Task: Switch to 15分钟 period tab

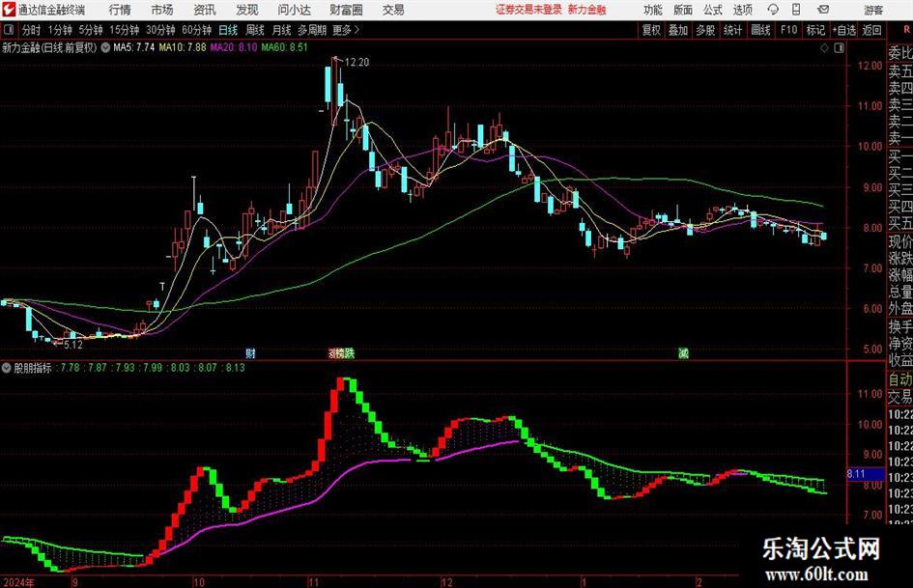Action: [124, 30]
